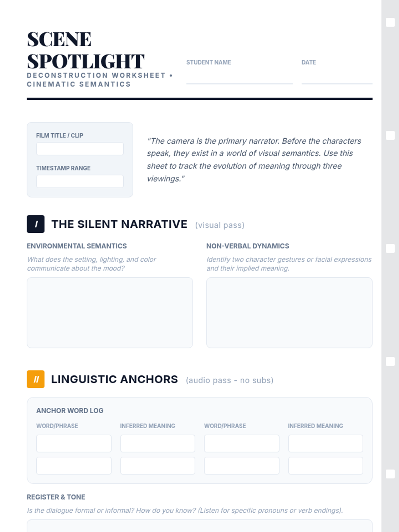Click first Inferred Meaning box in top row

tap(158, 443)
